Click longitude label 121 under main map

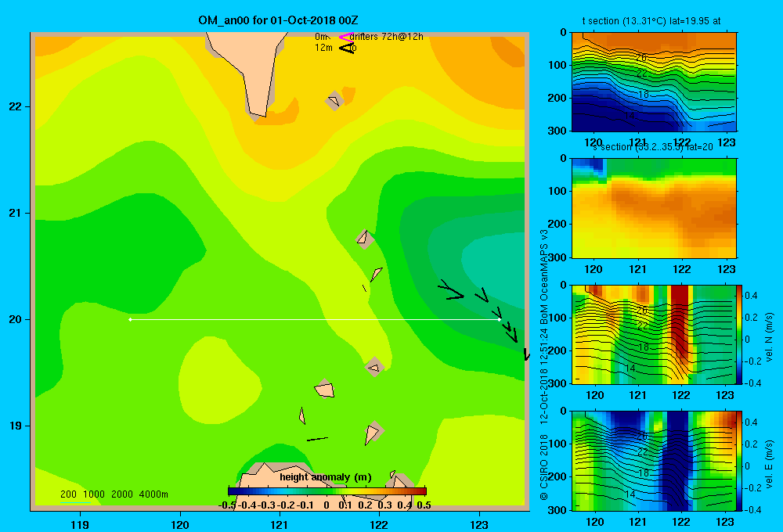pos(280,524)
